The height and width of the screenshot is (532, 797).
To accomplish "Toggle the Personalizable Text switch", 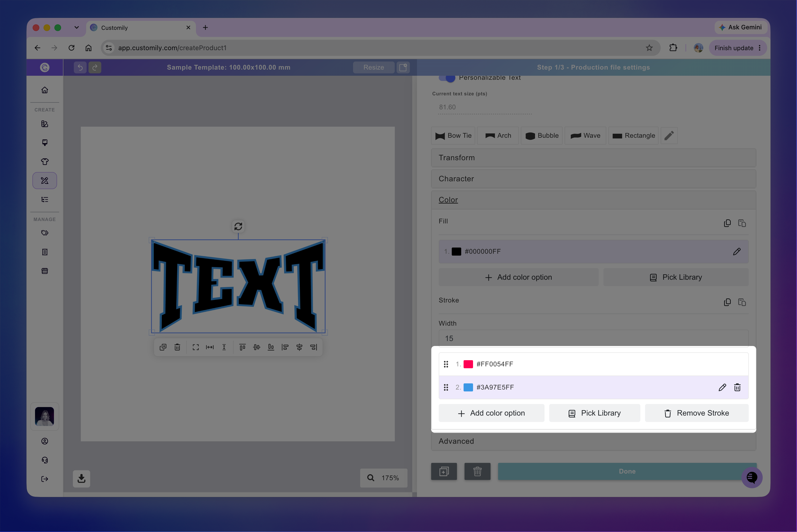I will 447,78.
